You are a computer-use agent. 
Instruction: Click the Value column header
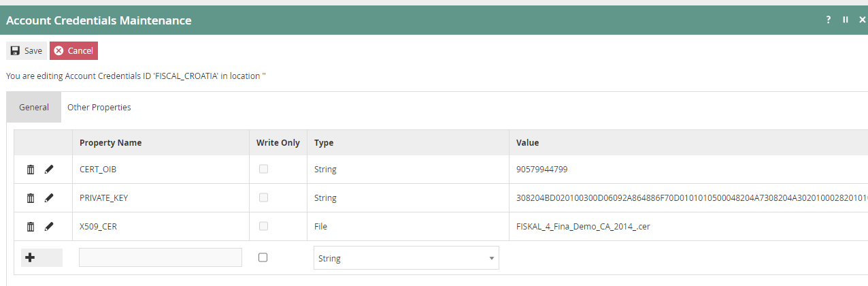coord(528,143)
